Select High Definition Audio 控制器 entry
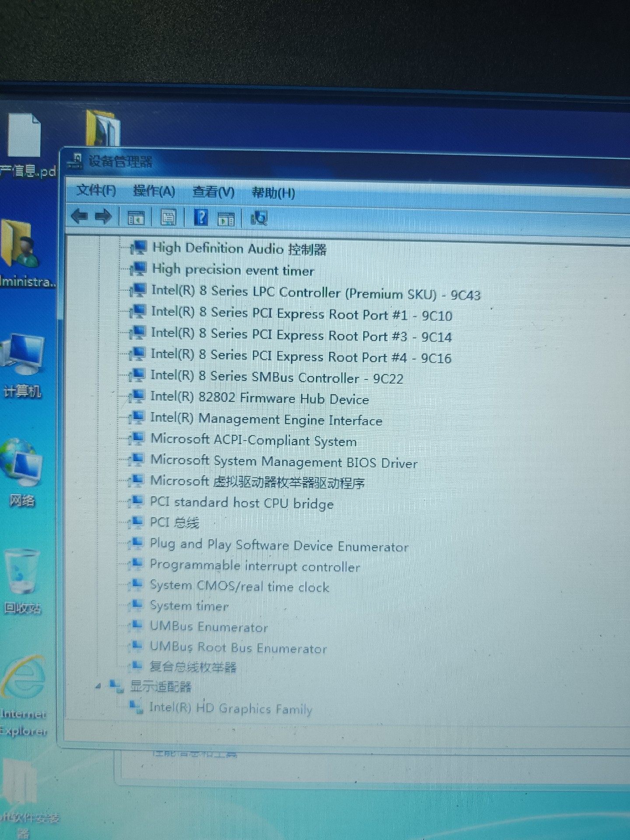The width and height of the screenshot is (630, 840). point(239,249)
